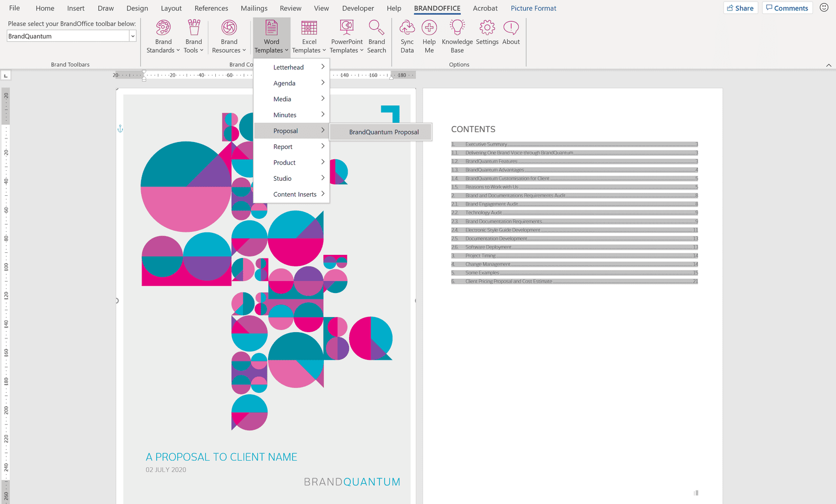Open the Proposal submenu item
The height and width of the screenshot is (504, 836).
click(292, 131)
